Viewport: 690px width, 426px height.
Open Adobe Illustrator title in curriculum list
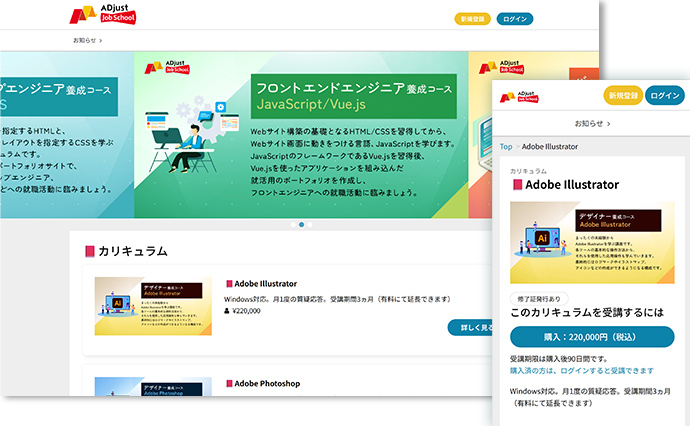pos(265,284)
